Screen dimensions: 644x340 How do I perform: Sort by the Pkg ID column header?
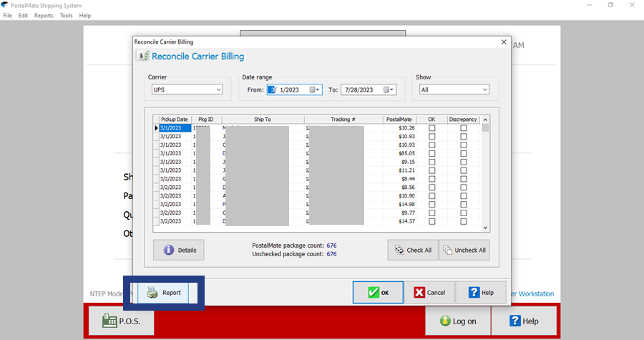(x=206, y=120)
